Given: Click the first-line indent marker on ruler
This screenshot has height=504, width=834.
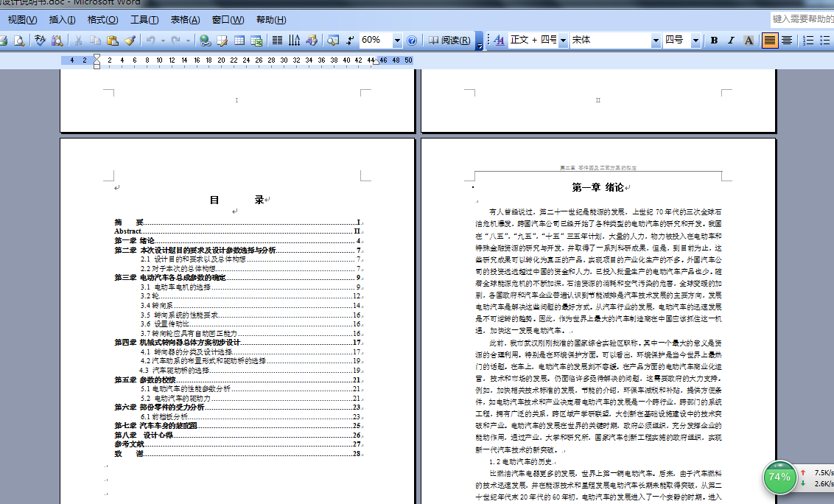Looking at the screenshot, I should (97, 57).
